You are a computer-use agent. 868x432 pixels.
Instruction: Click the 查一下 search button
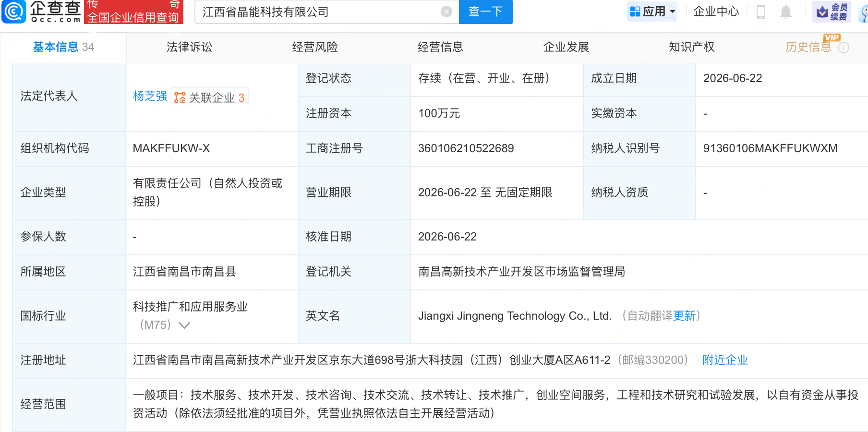tap(486, 12)
